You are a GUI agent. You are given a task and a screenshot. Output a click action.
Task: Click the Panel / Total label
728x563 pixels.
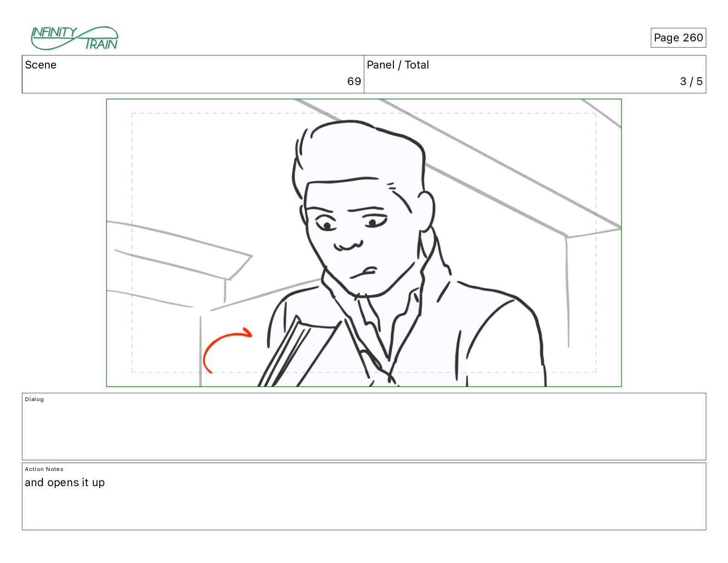pyautogui.click(x=398, y=65)
